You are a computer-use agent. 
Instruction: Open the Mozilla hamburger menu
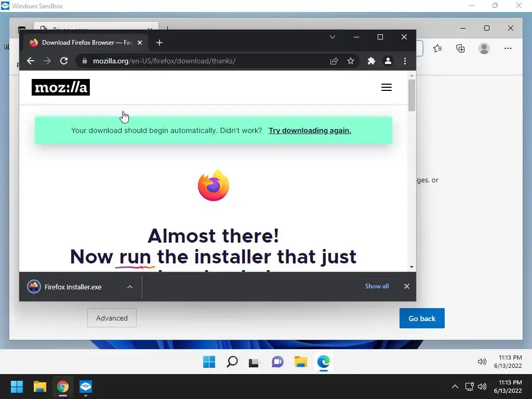pos(387,87)
